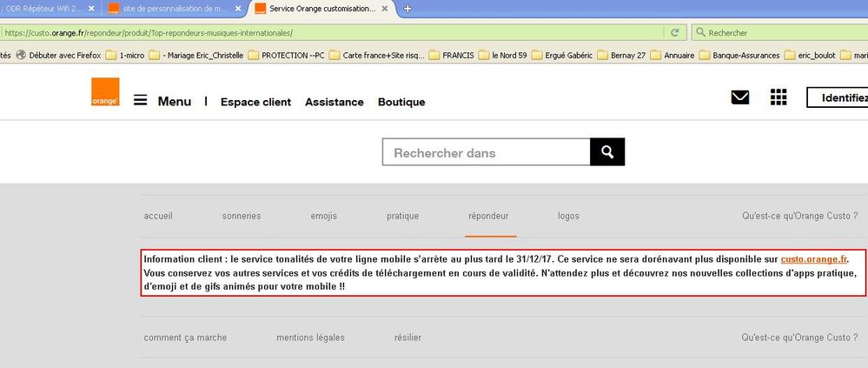Open FRANCIS bookmark folder
The height and width of the screenshot is (368, 868).
click(452, 56)
